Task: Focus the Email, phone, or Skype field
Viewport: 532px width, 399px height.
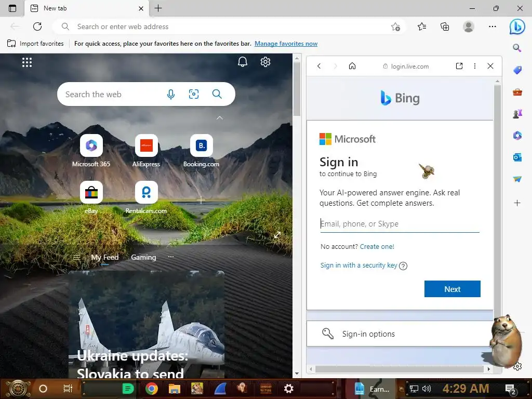Action: tap(400, 224)
